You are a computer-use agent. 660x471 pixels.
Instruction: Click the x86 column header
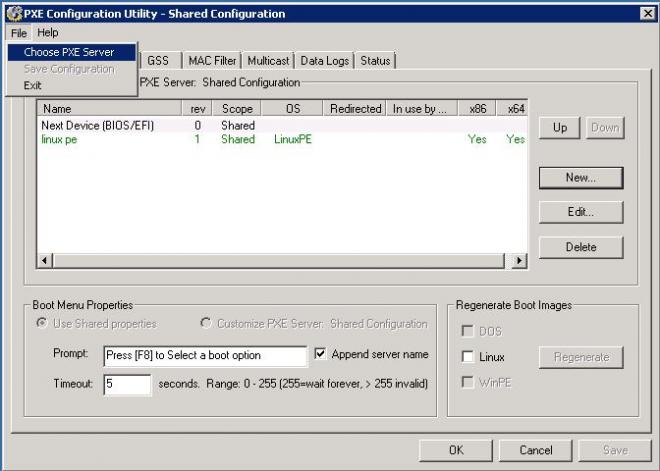pos(477,109)
